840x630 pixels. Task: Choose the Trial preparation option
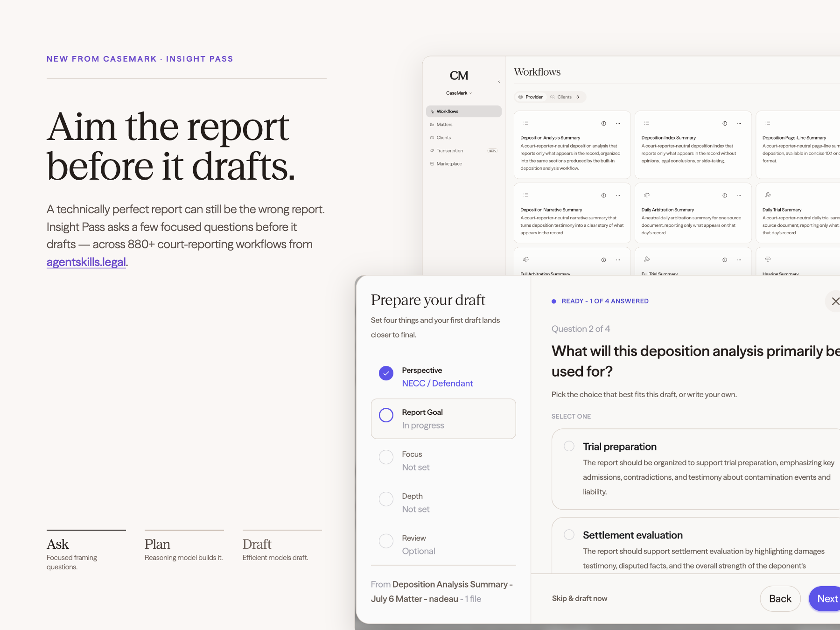(x=696, y=469)
